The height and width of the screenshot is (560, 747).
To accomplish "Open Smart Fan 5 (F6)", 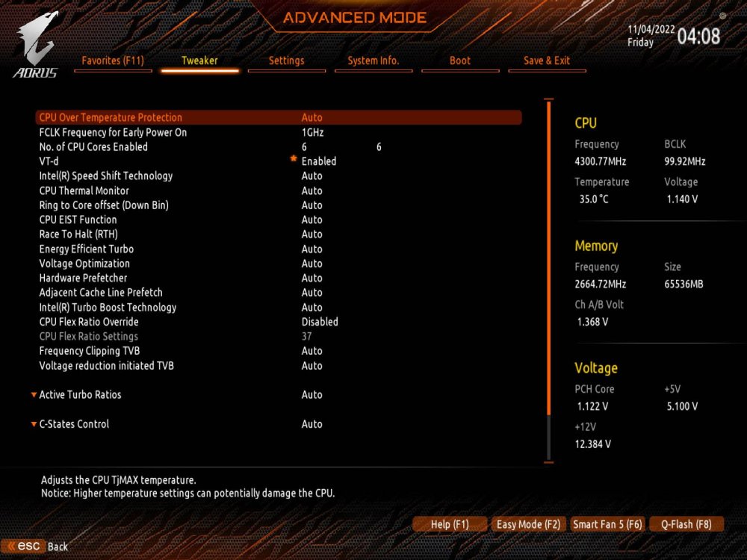I will coord(607,524).
